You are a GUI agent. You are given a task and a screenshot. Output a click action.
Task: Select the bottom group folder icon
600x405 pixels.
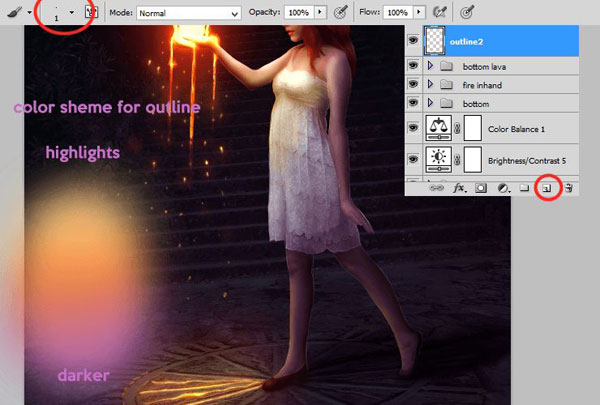click(446, 103)
